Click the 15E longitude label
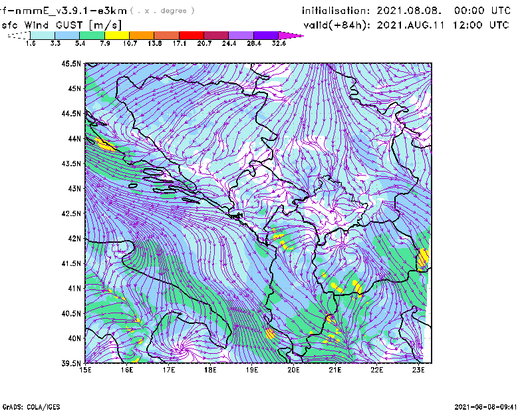This screenshot has height=411, width=532. click(86, 370)
